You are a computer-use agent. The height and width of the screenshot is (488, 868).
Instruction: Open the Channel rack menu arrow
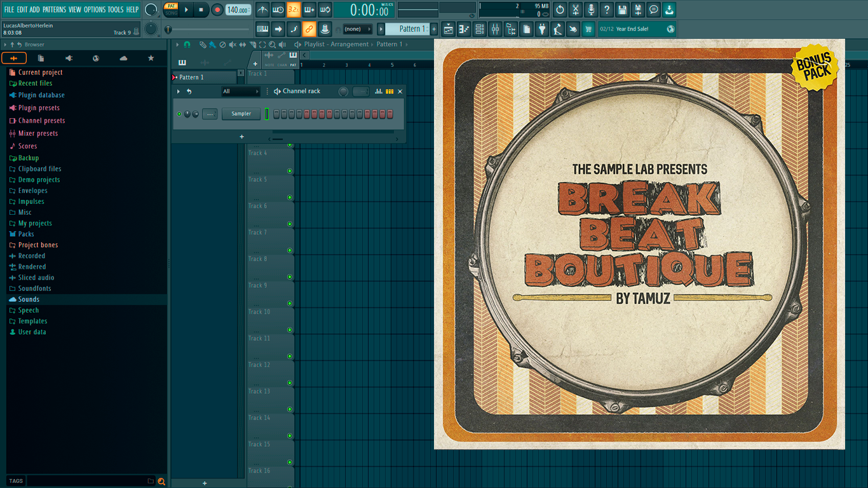[179, 91]
